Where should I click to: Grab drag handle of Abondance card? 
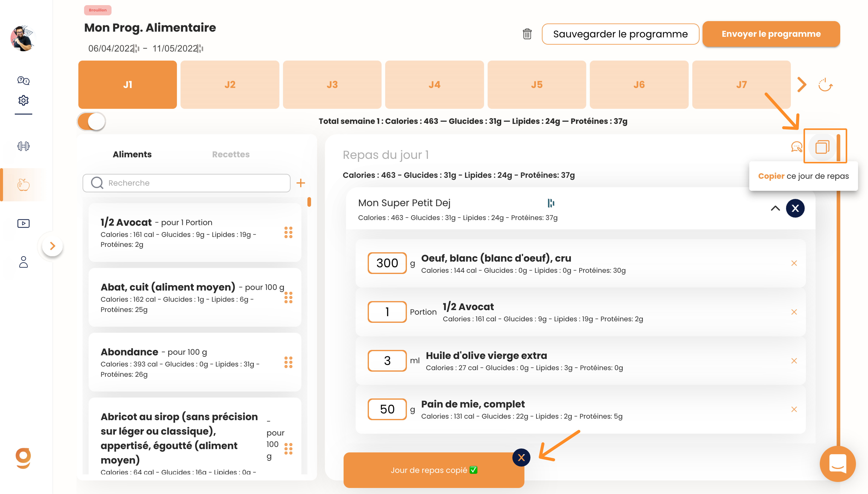pyautogui.click(x=288, y=362)
